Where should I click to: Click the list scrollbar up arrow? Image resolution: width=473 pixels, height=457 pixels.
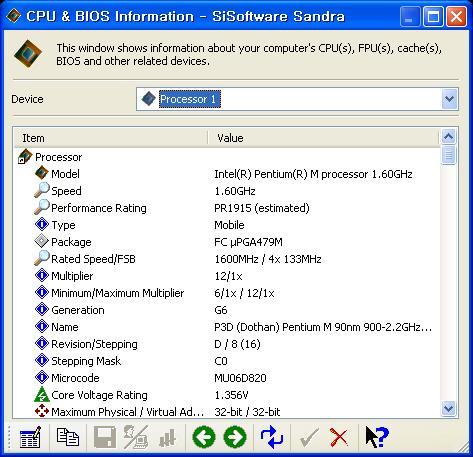coord(449,136)
